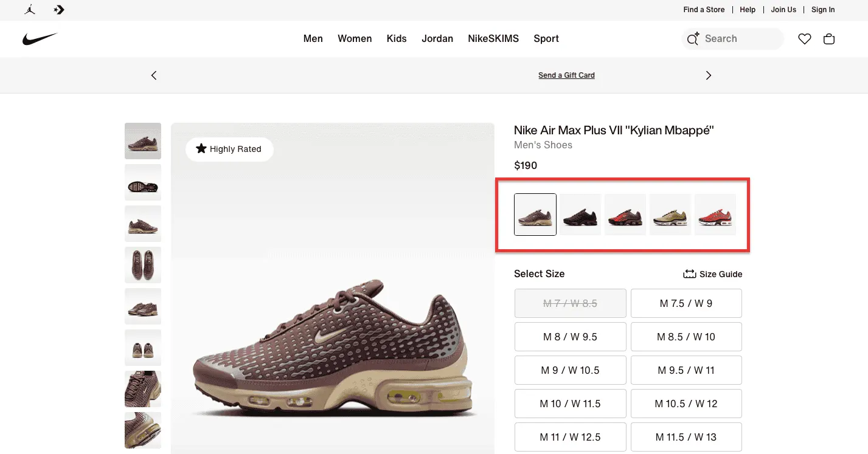868x454 pixels.
Task: Open favorites with the heart icon
Action: point(804,38)
